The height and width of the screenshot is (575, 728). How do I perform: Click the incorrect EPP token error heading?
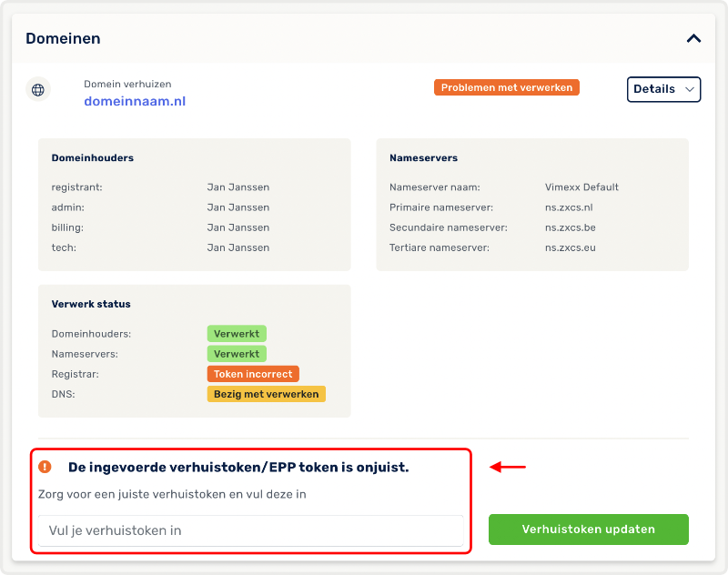pyautogui.click(x=238, y=468)
